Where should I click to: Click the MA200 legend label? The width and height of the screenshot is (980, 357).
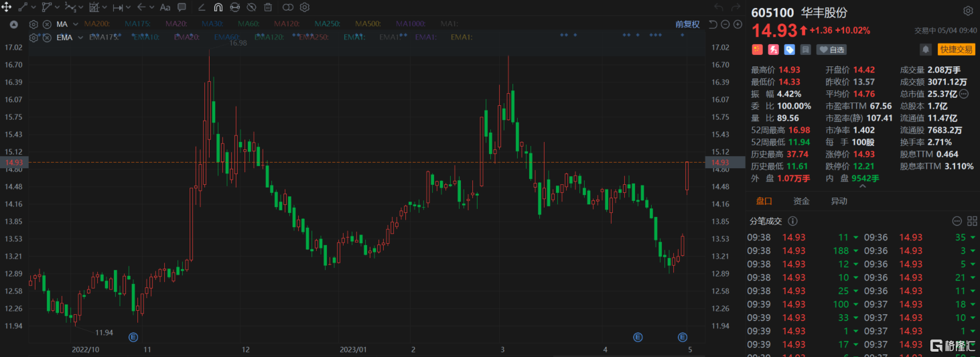(96, 24)
